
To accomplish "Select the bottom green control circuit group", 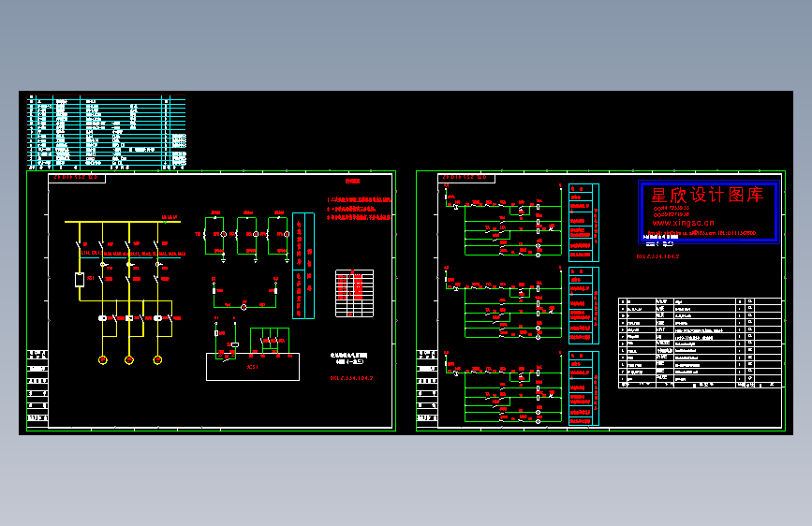I will coord(503,387).
